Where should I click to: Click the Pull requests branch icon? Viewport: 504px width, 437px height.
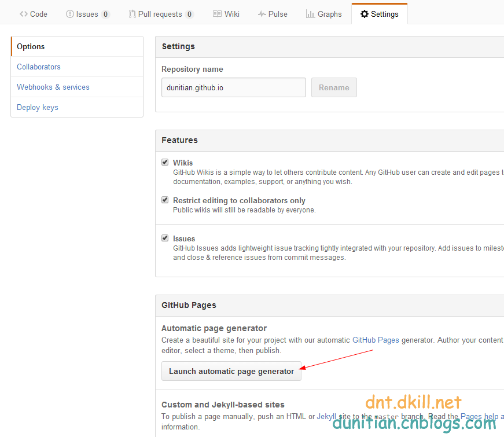pyautogui.click(x=132, y=14)
